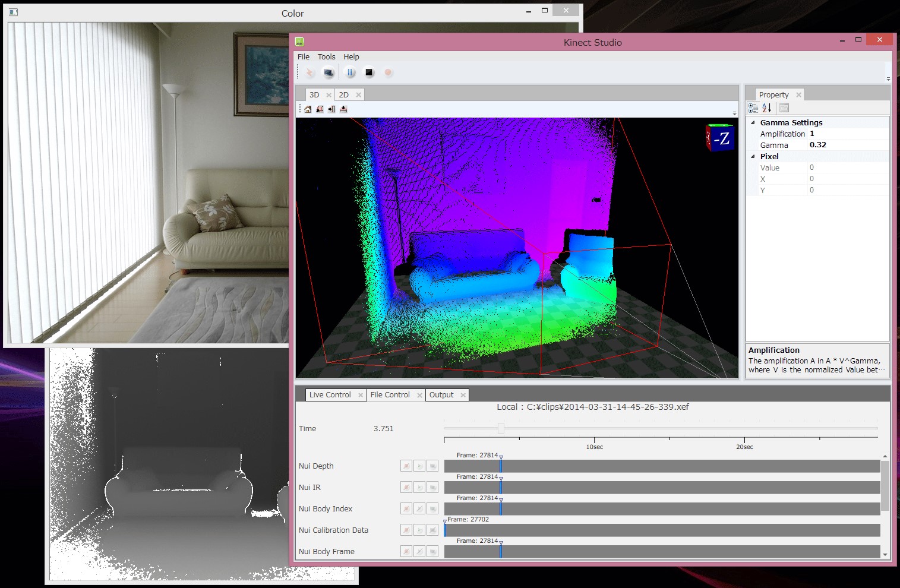This screenshot has width=900, height=588.
Task: Close the Property panel tab
Action: coord(799,95)
